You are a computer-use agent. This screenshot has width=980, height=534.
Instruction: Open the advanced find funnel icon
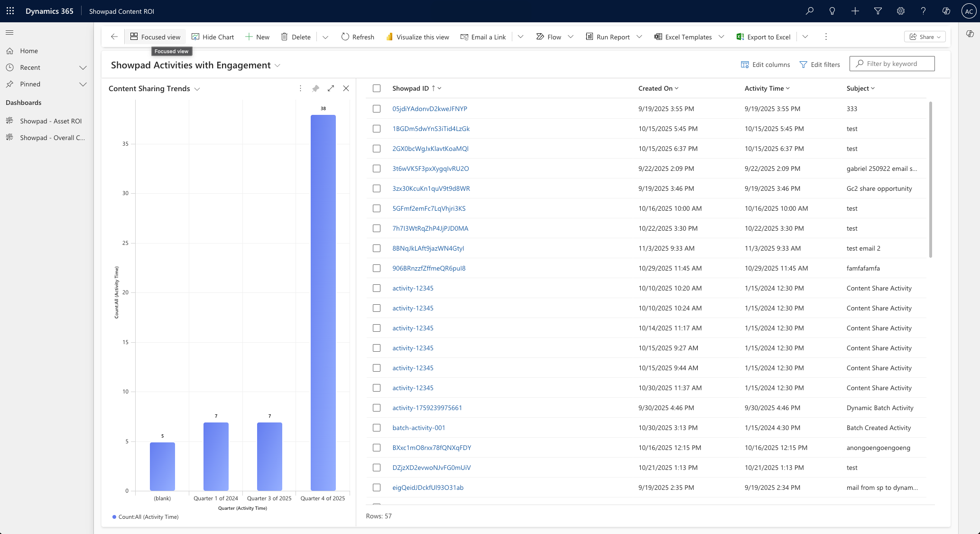point(878,11)
